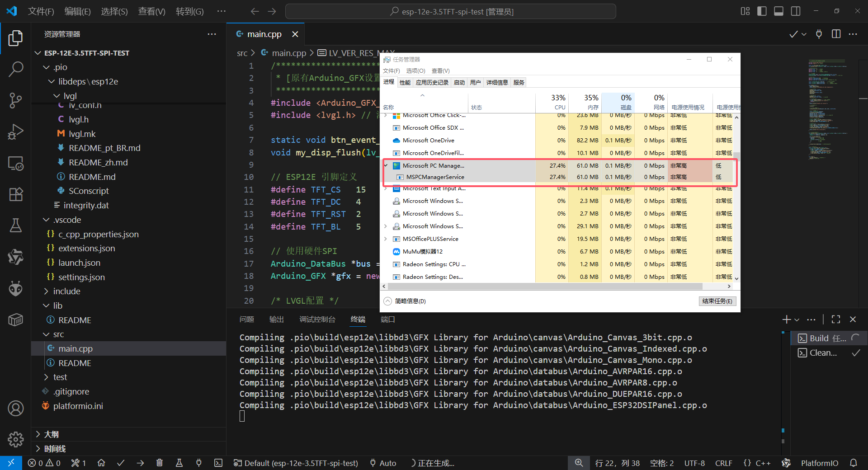Expand the 时间线 timeline section
Viewport: 868px width, 470px height.
point(128,449)
